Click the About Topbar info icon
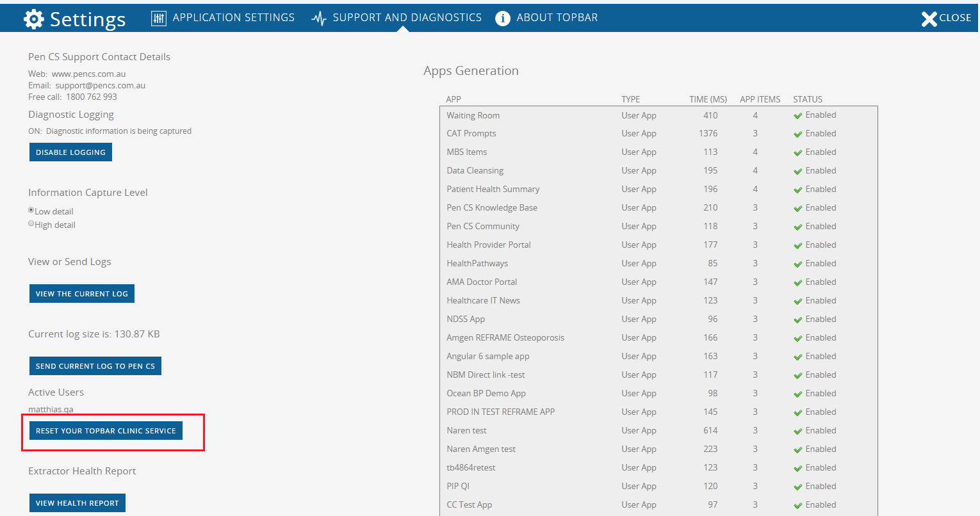The image size is (980, 516). pos(503,19)
